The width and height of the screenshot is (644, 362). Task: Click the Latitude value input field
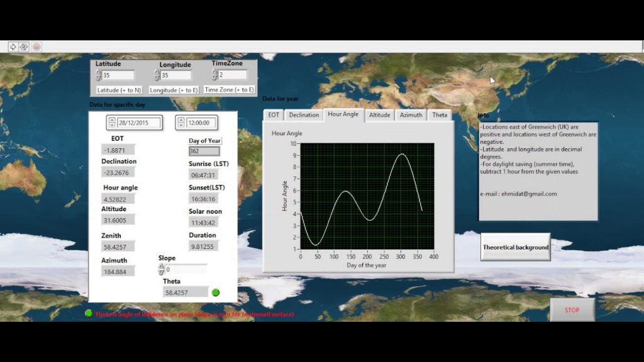tap(118, 75)
